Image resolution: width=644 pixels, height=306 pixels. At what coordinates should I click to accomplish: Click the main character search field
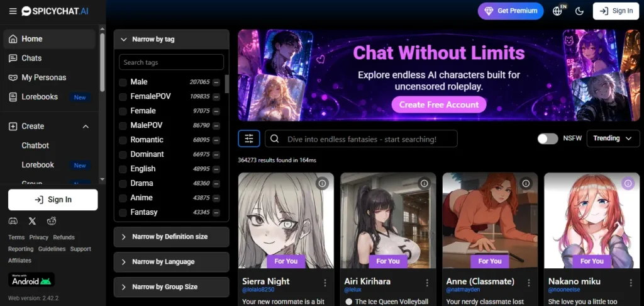361,139
